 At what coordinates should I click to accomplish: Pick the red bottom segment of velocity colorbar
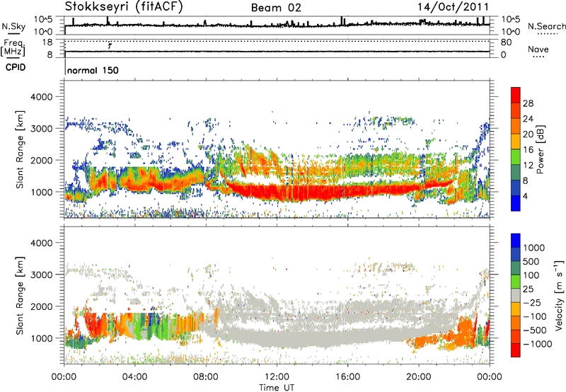pyautogui.click(x=516, y=350)
